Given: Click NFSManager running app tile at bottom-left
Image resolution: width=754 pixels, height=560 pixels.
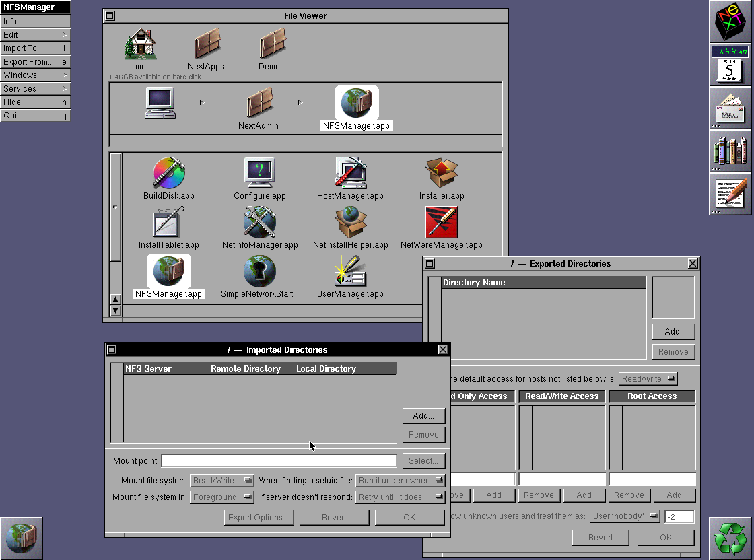Looking at the screenshot, I should coord(21,538).
